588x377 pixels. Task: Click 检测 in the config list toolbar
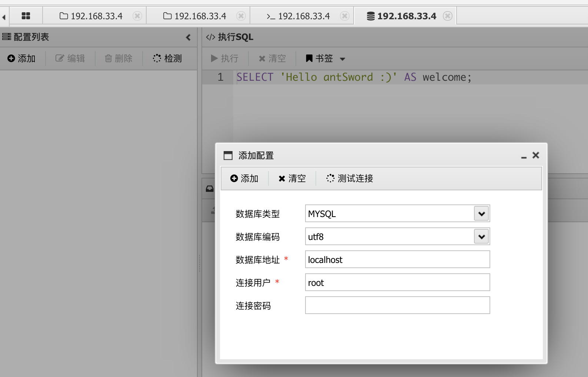pyautogui.click(x=167, y=59)
